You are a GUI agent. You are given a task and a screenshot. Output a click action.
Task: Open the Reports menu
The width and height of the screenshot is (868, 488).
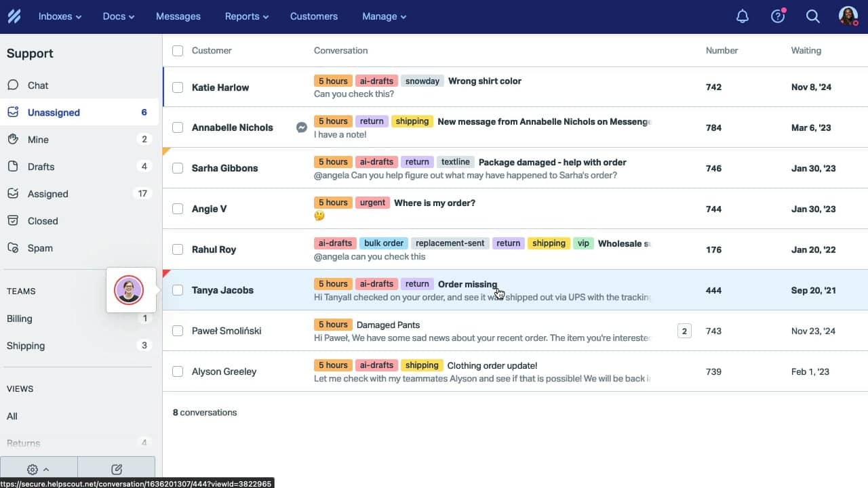[245, 16]
